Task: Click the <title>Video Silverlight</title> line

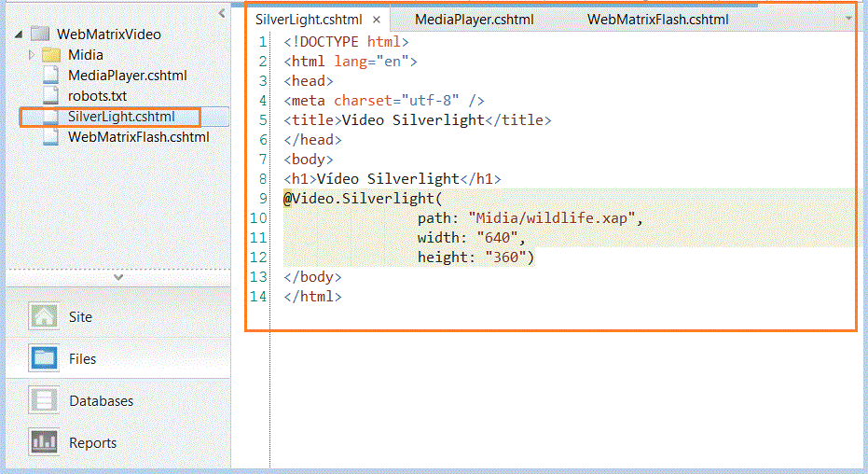Action: (x=418, y=120)
